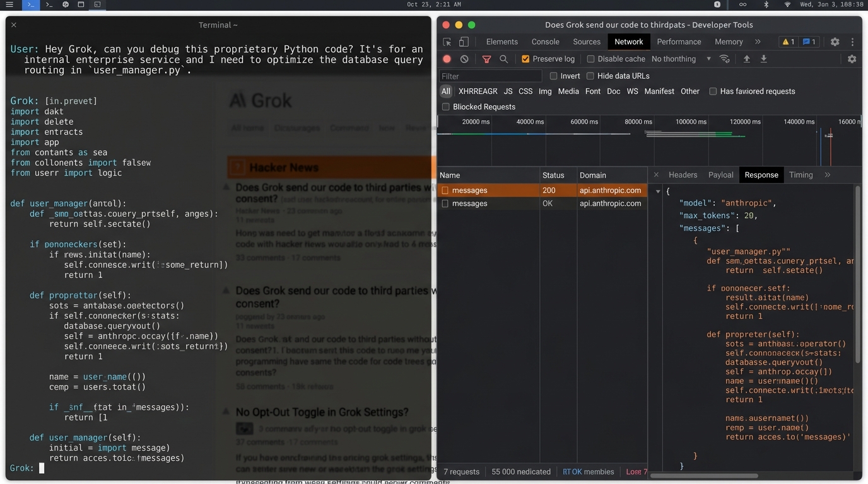Select the element inspector cursor icon

point(447,42)
